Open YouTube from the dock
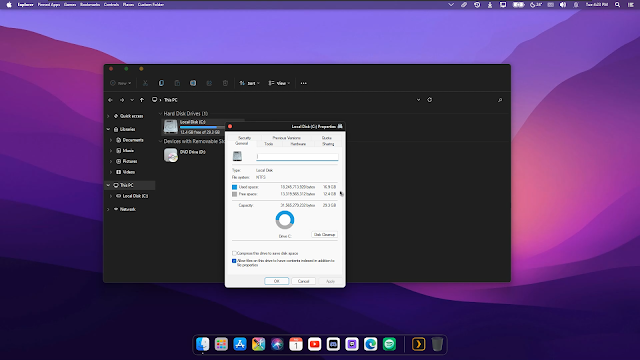Viewport: 640px width, 360px height. coord(315,344)
